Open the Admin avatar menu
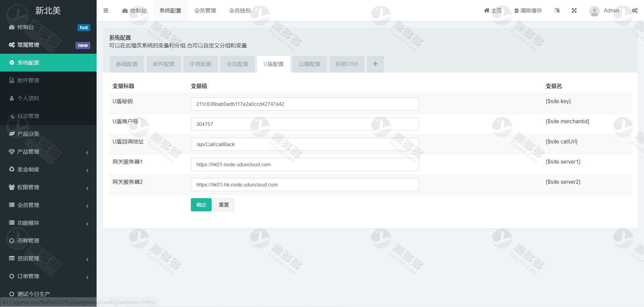The height and width of the screenshot is (307, 644). pyautogui.click(x=594, y=11)
